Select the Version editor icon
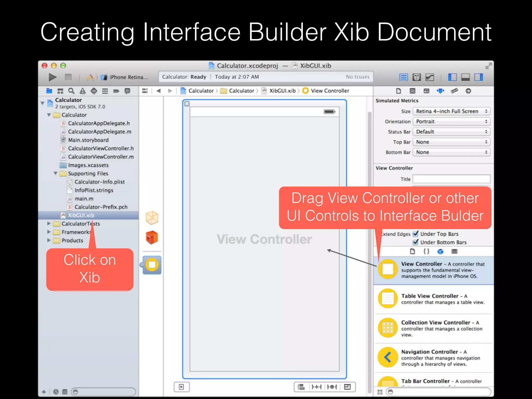Screen dimensions: 532x399 click(430, 77)
